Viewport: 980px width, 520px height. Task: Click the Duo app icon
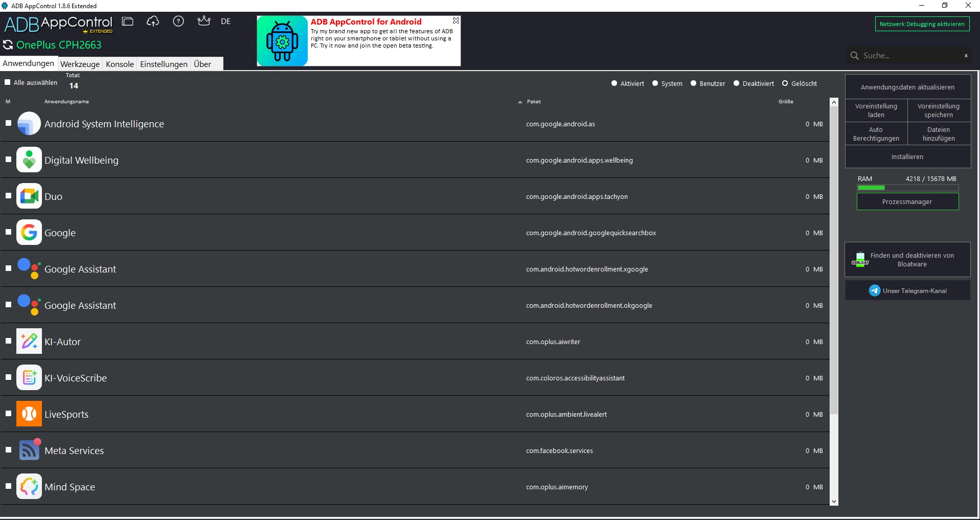[x=29, y=196]
